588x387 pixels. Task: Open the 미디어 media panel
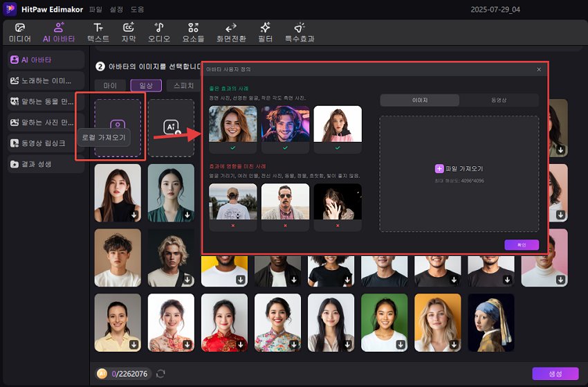coord(20,33)
